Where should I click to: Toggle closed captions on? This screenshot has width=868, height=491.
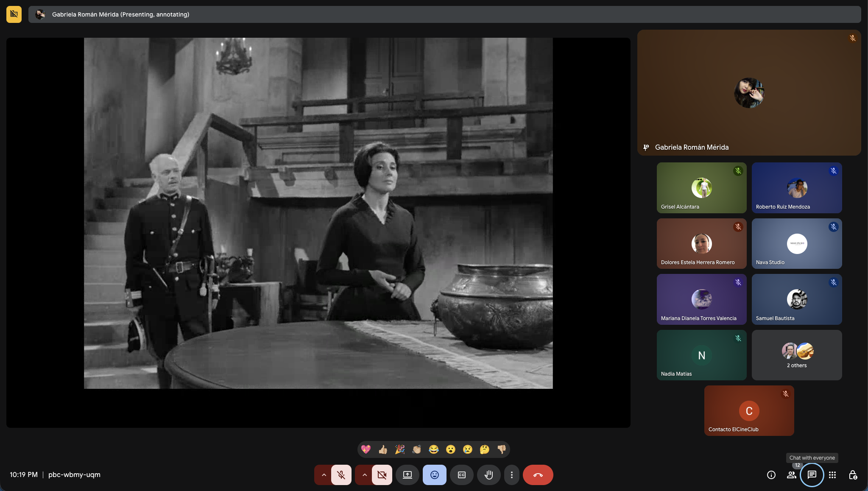click(x=461, y=475)
